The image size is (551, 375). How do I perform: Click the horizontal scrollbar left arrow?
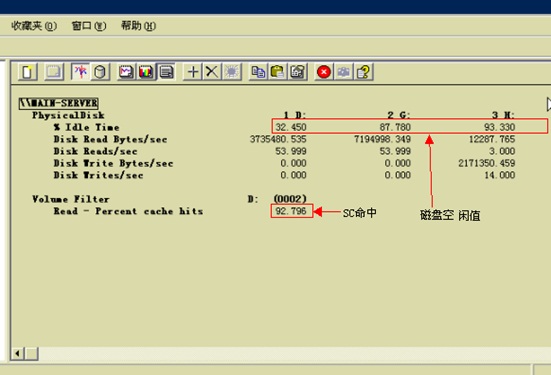[x=18, y=353]
